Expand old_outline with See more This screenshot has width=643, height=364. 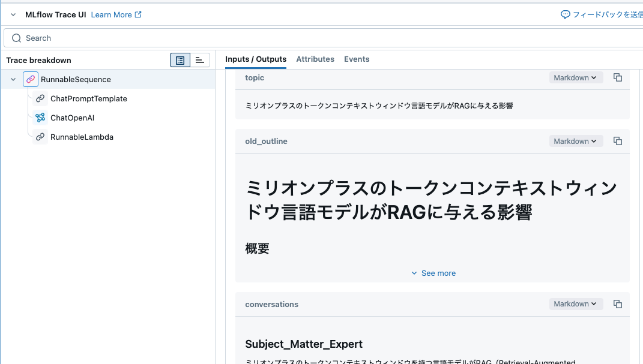click(433, 273)
